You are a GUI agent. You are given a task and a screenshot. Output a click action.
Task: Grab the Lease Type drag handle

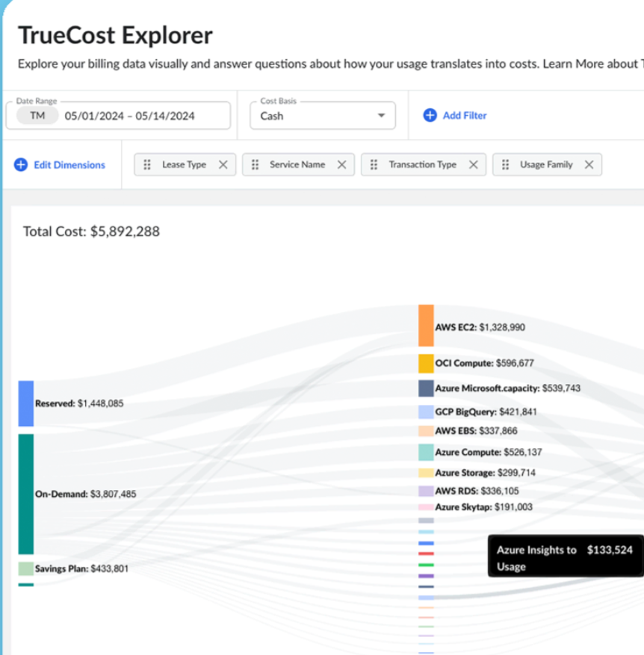point(147,164)
